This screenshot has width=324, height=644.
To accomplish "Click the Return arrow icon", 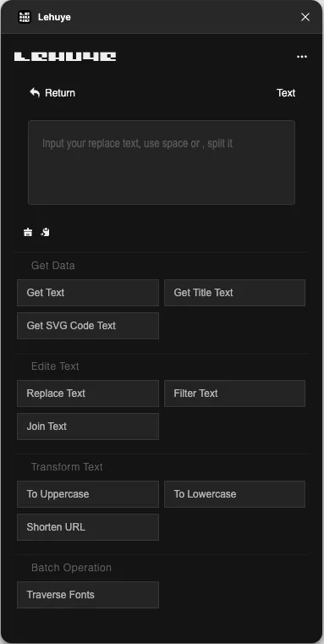I will [x=35, y=93].
